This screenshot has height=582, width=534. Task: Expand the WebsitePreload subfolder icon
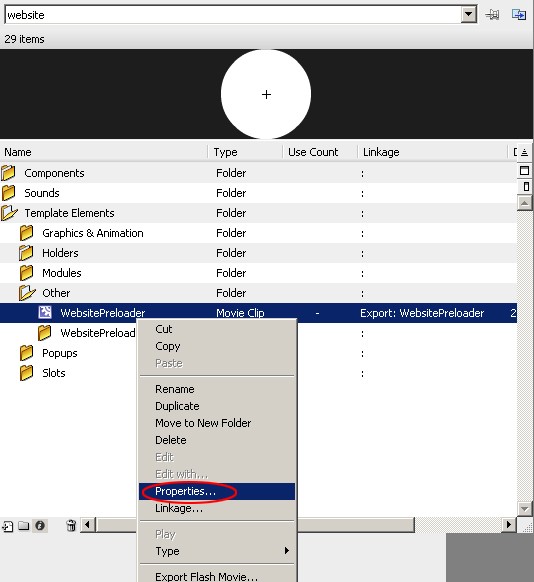(45, 333)
